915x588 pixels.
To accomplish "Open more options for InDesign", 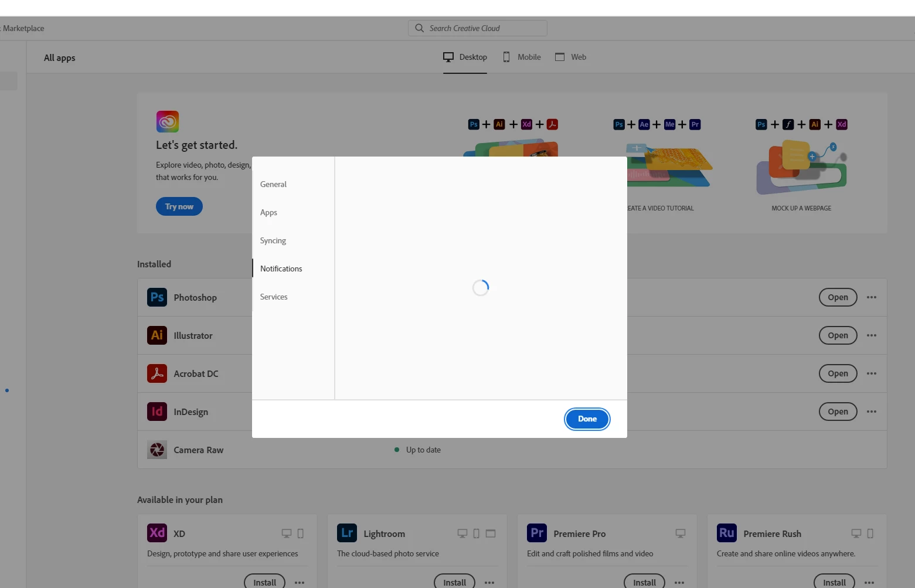I will pos(872,412).
